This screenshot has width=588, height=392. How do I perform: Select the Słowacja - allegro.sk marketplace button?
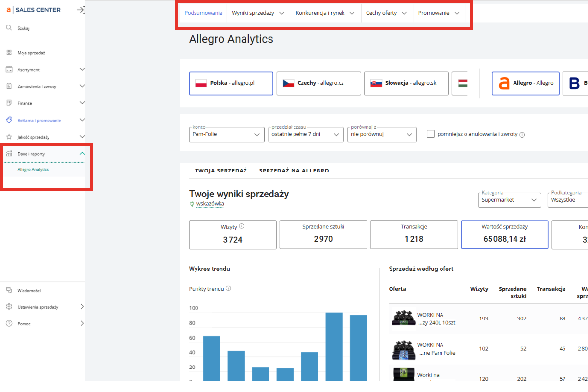coord(406,83)
